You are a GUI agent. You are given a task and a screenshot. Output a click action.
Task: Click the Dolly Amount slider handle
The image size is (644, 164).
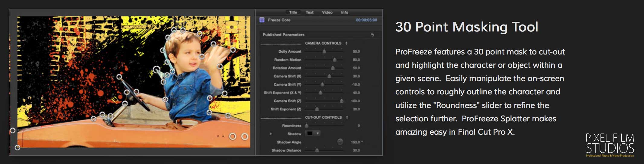(x=324, y=51)
